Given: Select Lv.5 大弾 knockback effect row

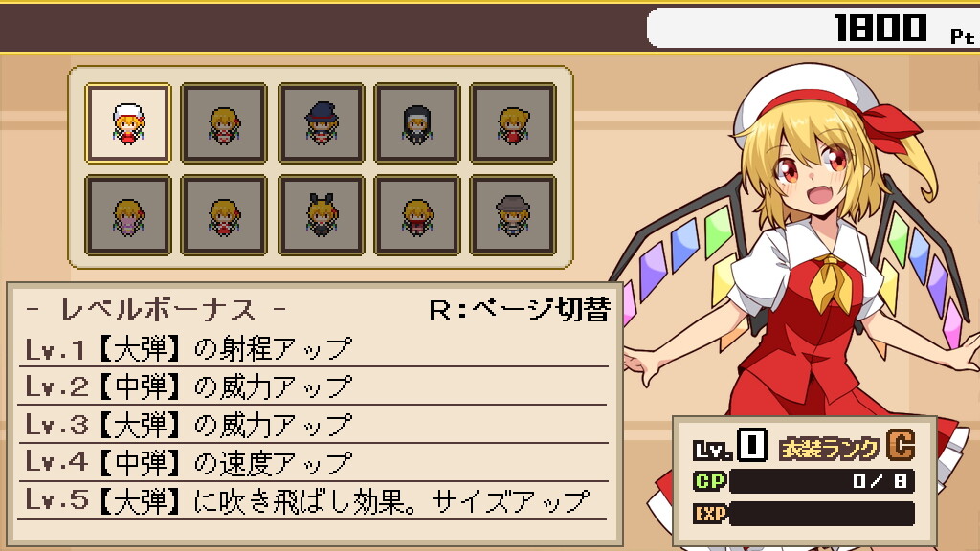Looking at the screenshot, I should 313,501.
